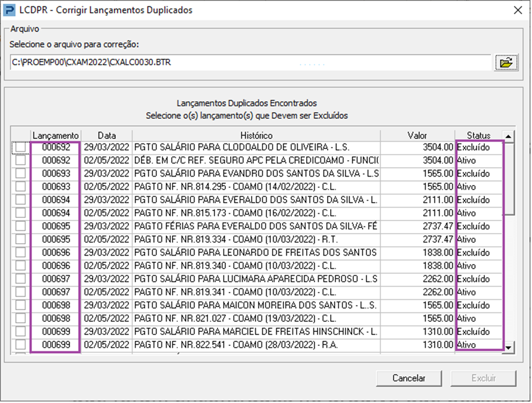Check the box for 000692 dated 29/03/2022
Image resolution: width=532 pixels, height=403 pixels.
coord(20,147)
